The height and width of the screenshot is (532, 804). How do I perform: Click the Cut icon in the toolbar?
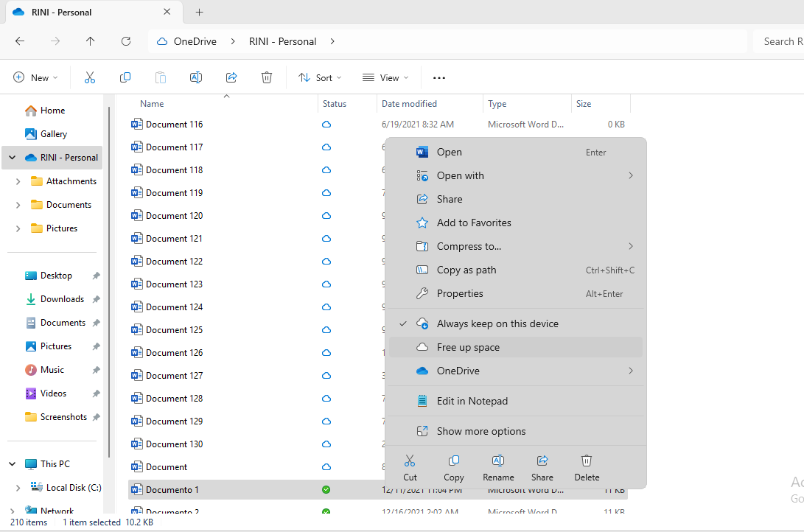(x=90, y=77)
